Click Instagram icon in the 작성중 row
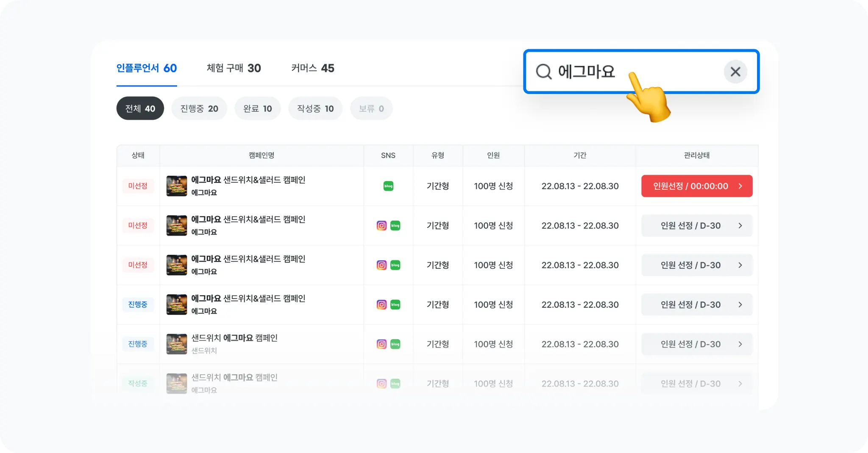The width and height of the screenshot is (868, 453). [x=381, y=383]
